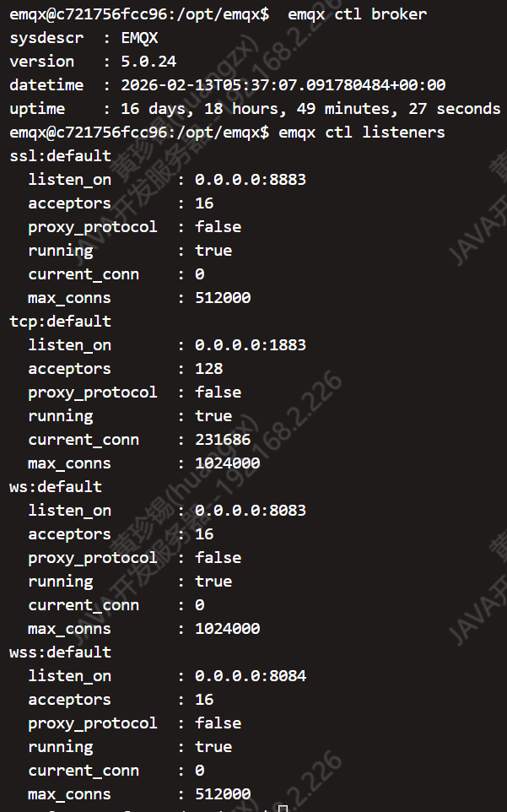Viewport: 507px width, 812px height.
Task: Click the listen address 0.0.0.0:8084
Action: pos(251,676)
